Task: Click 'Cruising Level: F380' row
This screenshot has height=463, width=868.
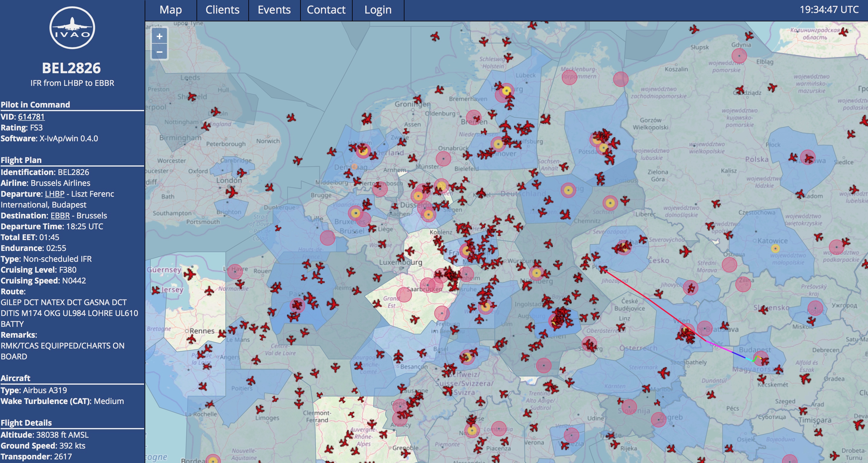Action: pyautogui.click(x=38, y=270)
